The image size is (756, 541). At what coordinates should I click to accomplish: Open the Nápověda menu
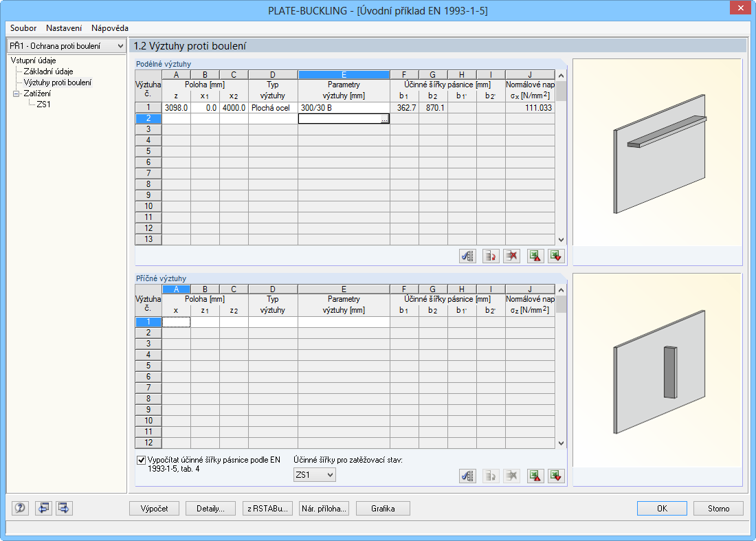[x=110, y=28]
